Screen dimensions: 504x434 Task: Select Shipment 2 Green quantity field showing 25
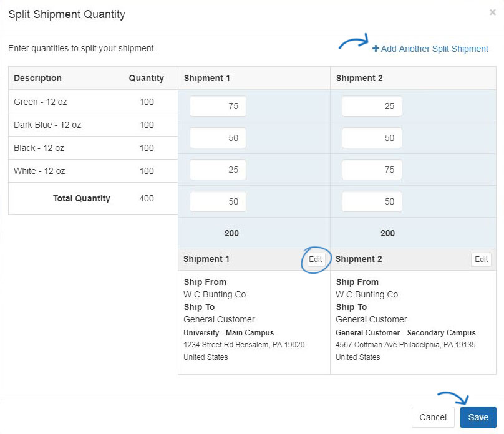[372, 106]
